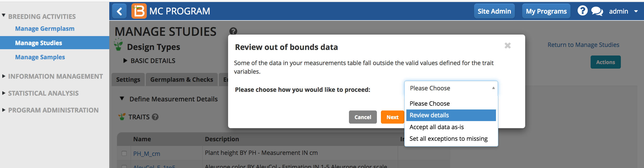The image size is (644, 168).
Task: Open the help question mark in header
Action: point(582,11)
